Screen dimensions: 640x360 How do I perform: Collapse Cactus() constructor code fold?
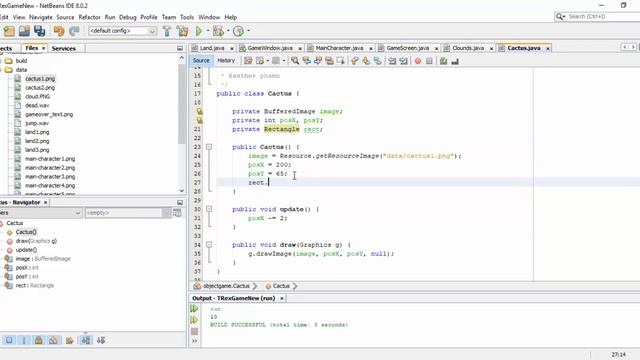coord(209,147)
